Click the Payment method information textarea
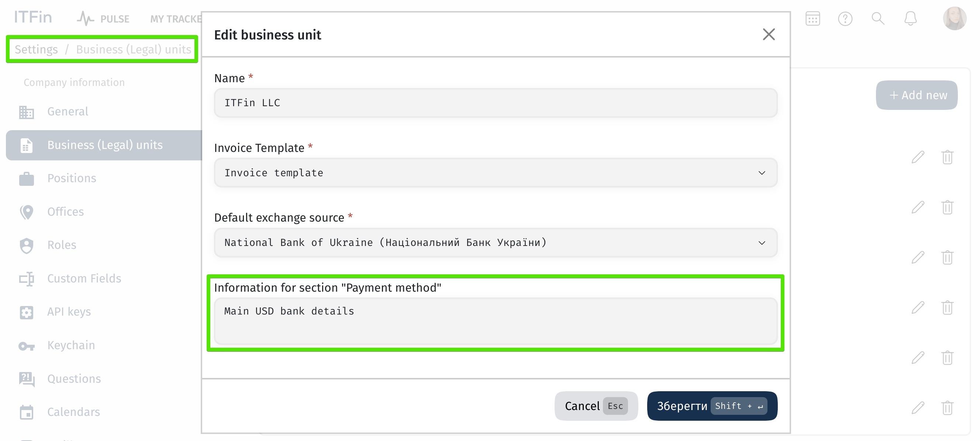Image resolution: width=980 pixels, height=441 pixels. pyautogui.click(x=495, y=321)
